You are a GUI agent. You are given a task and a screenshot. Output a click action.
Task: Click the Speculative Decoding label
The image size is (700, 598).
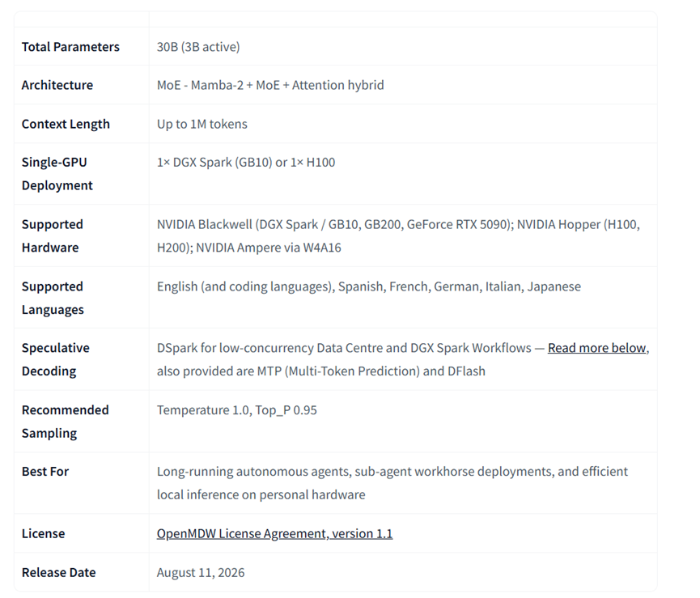click(55, 359)
